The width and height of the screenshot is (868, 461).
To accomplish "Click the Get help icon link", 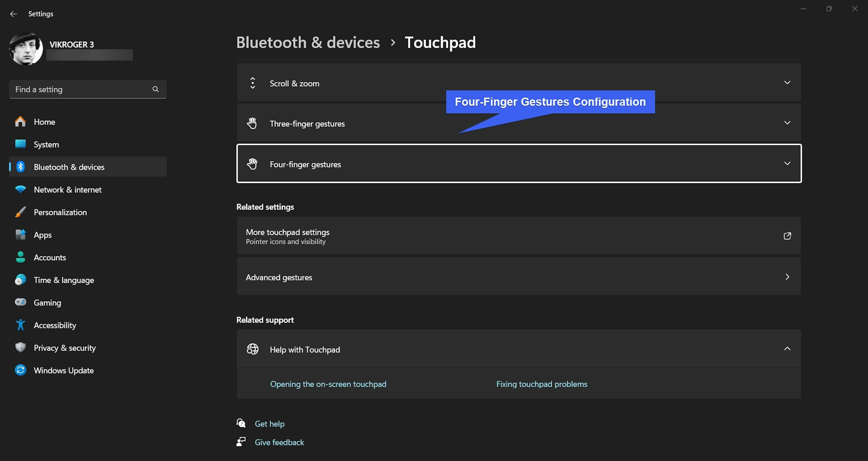I will pos(241,423).
